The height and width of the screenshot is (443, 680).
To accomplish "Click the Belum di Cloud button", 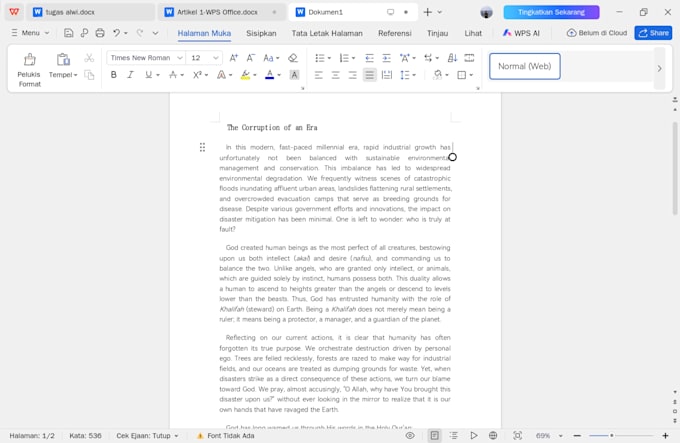I will 597,33.
